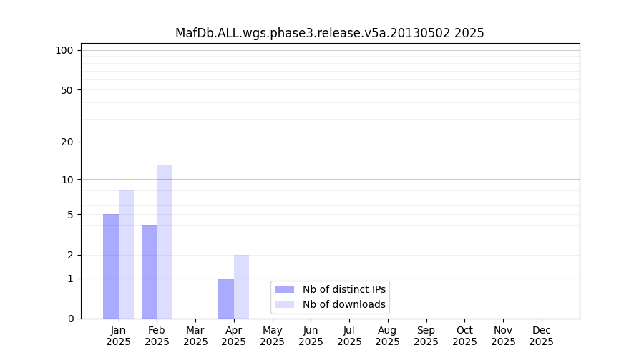The image size is (644, 358).
Task: Click the 'Dec 2025' x-axis label
Action: pyautogui.click(x=541, y=336)
